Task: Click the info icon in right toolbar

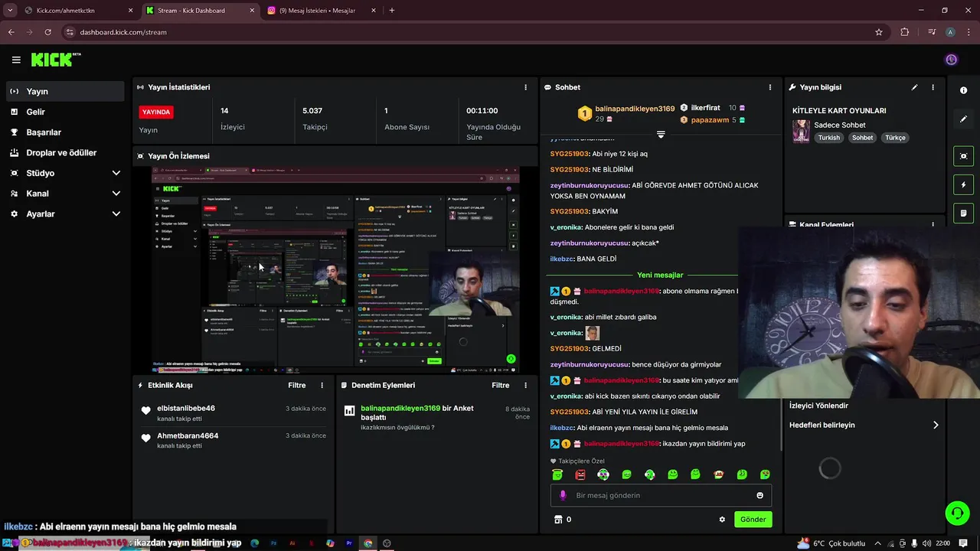Action: point(963,90)
